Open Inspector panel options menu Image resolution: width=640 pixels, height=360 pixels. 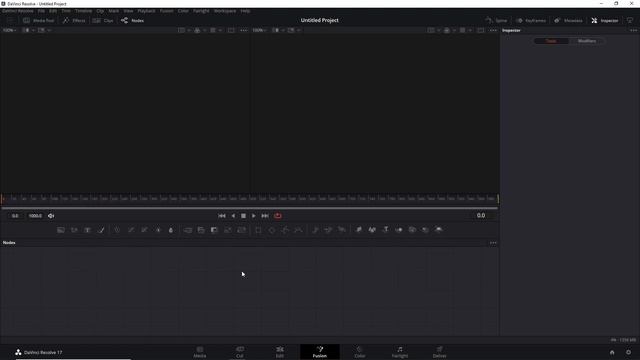pyautogui.click(x=633, y=30)
